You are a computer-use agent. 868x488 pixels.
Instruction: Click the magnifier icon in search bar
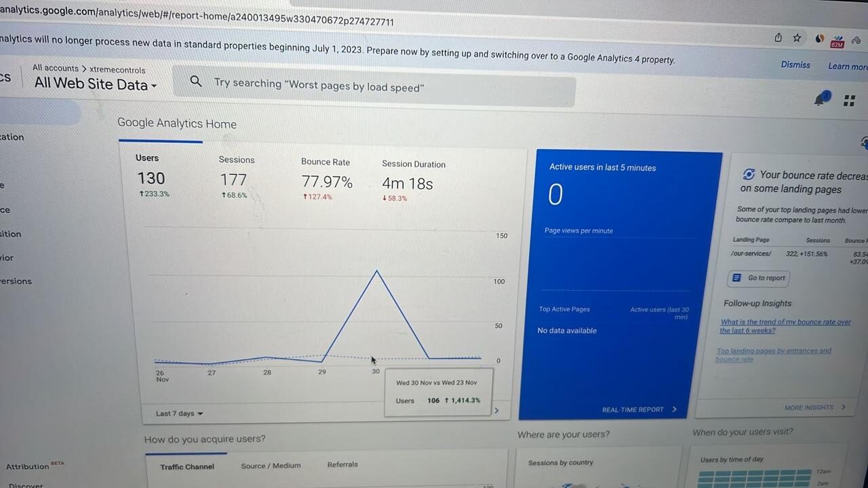[196, 81]
